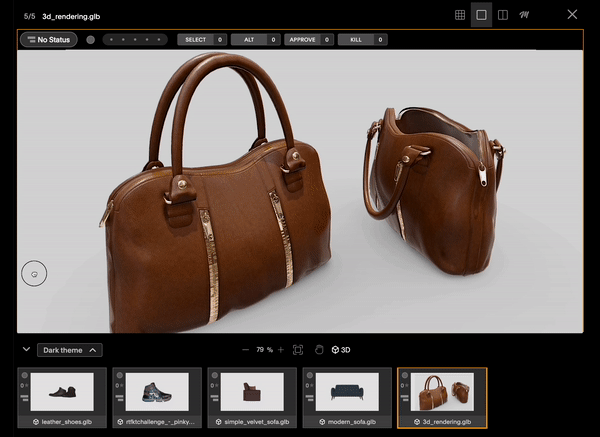Activate the hand pan tool
Image resolution: width=600 pixels, height=437 pixels.
pyautogui.click(x=319, y=350)
